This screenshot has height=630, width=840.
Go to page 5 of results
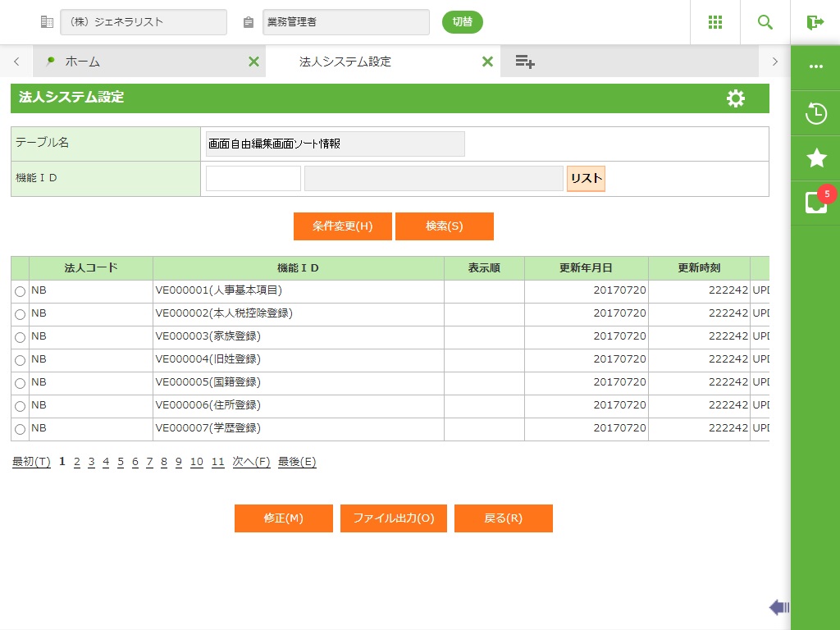pyautogui.click(x=121, y=462)
